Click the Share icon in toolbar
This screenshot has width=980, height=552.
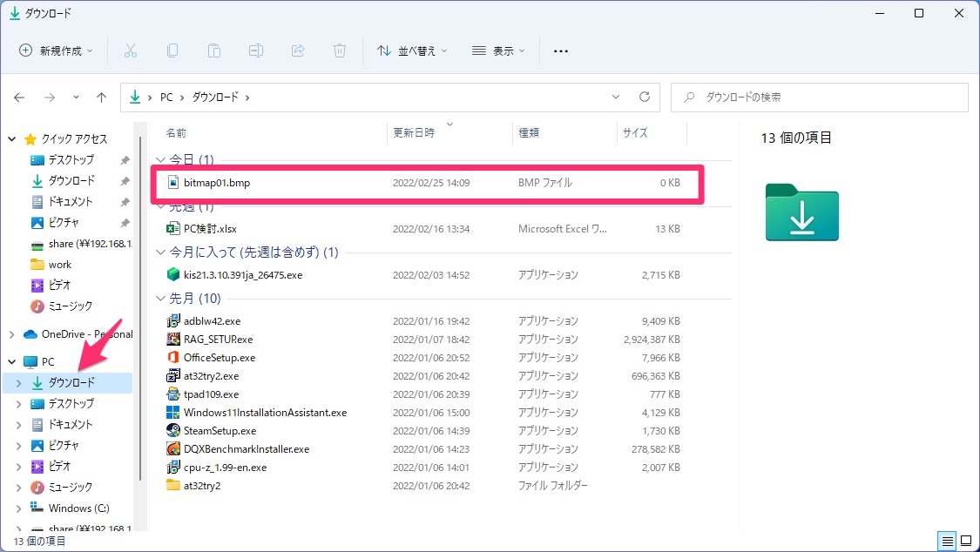pos(298,50)
